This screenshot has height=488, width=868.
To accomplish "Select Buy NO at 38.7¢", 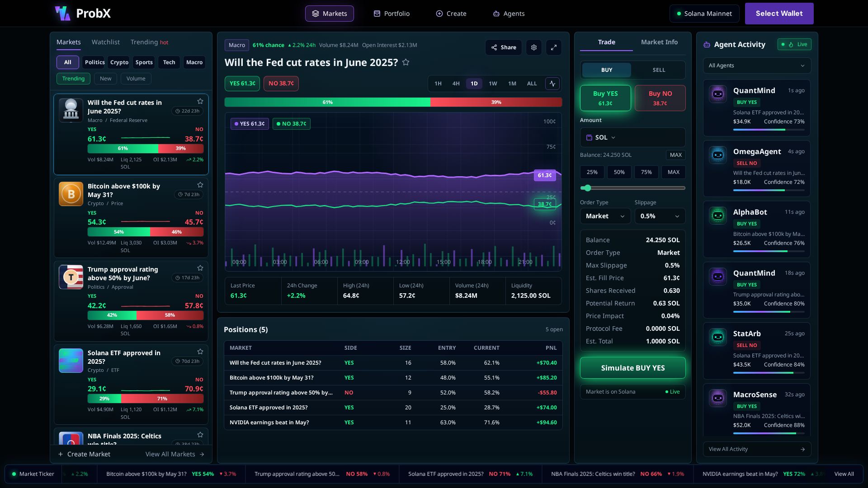I will [x=660, y=98].
